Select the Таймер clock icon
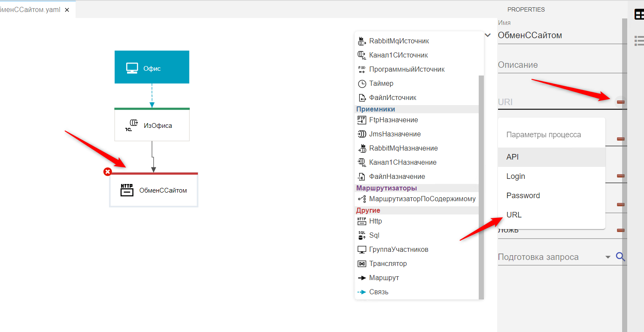This screenshot has height=332, width=644. pos(361,84)
